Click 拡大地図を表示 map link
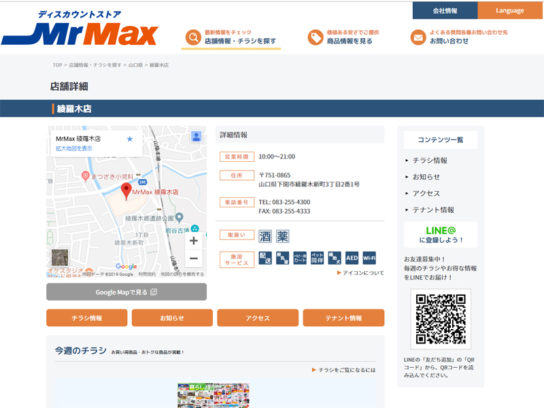This screenshot has width=544, height=408. click(x=74, y=148)
